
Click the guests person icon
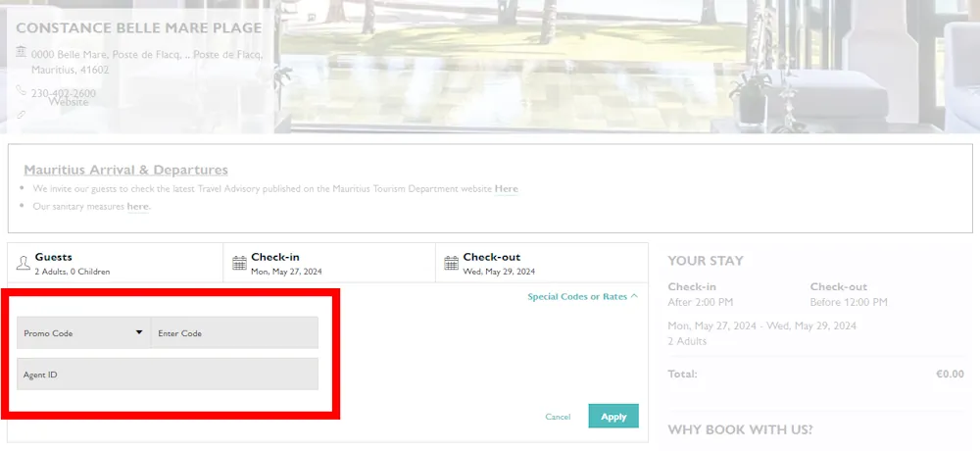tap(24, 263)
